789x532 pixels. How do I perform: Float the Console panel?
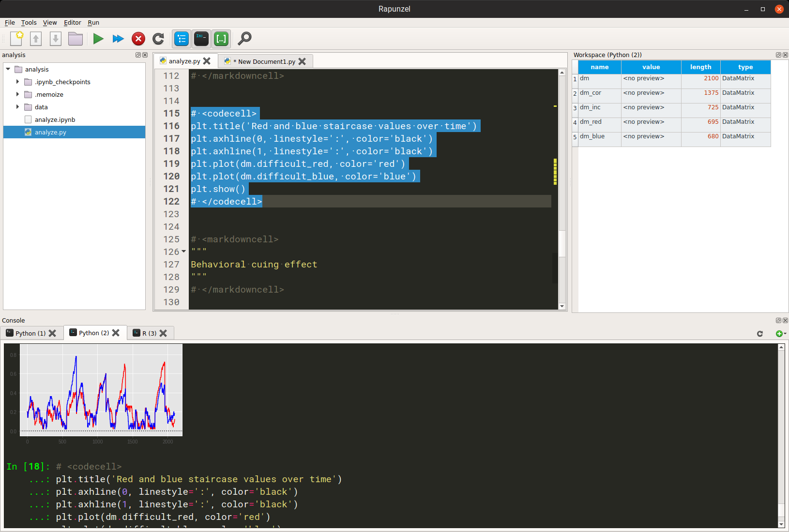pyautogui.click(x=778, y=321)
